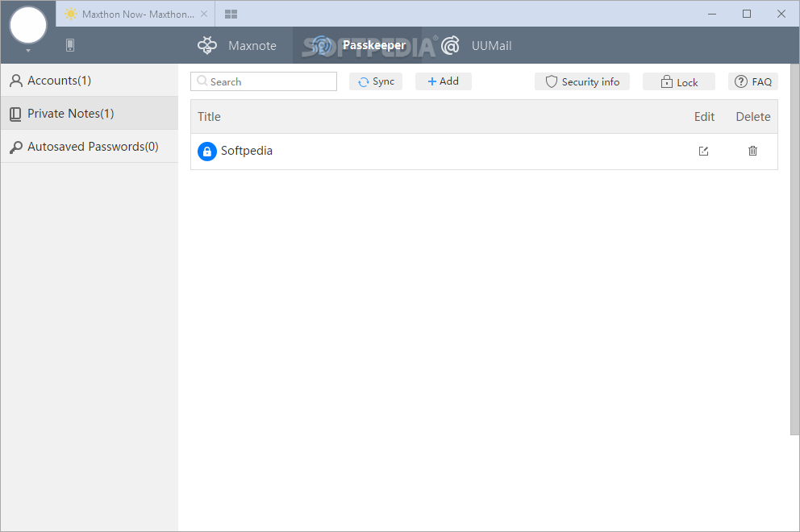800x532 pixels.
Task: Delete the Softpedia note via trash icon
Action: [x=752, y=151]
